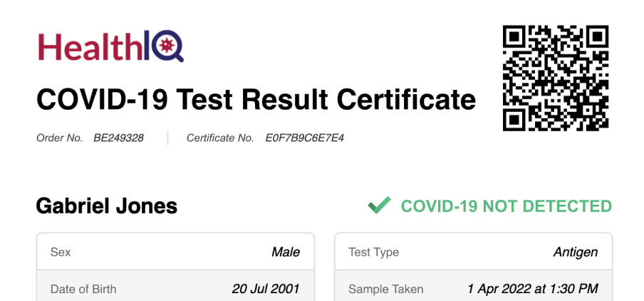This screenshot has height=301, width=644.
Task: Select the COVID-19 Test Result Certificate heading
Action: pos(256,100)
